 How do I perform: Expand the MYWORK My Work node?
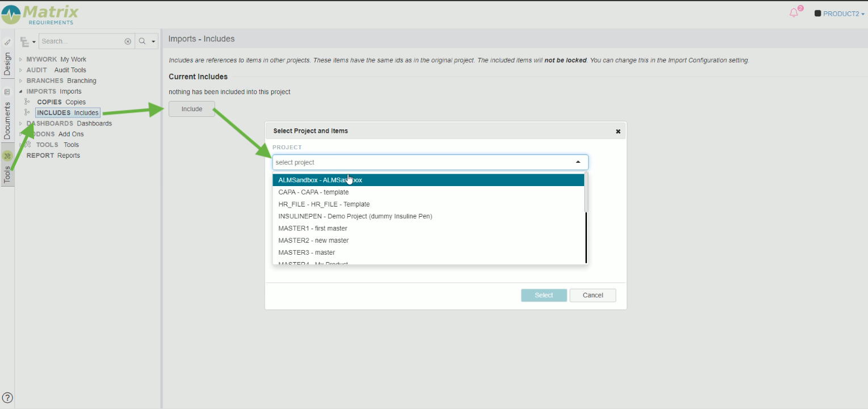21,60
